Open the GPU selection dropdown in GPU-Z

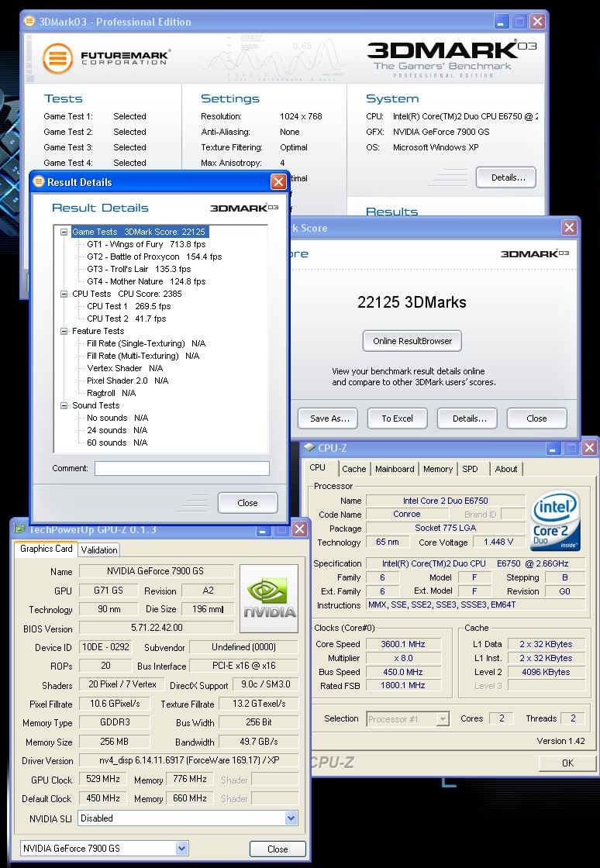point(181,848)
